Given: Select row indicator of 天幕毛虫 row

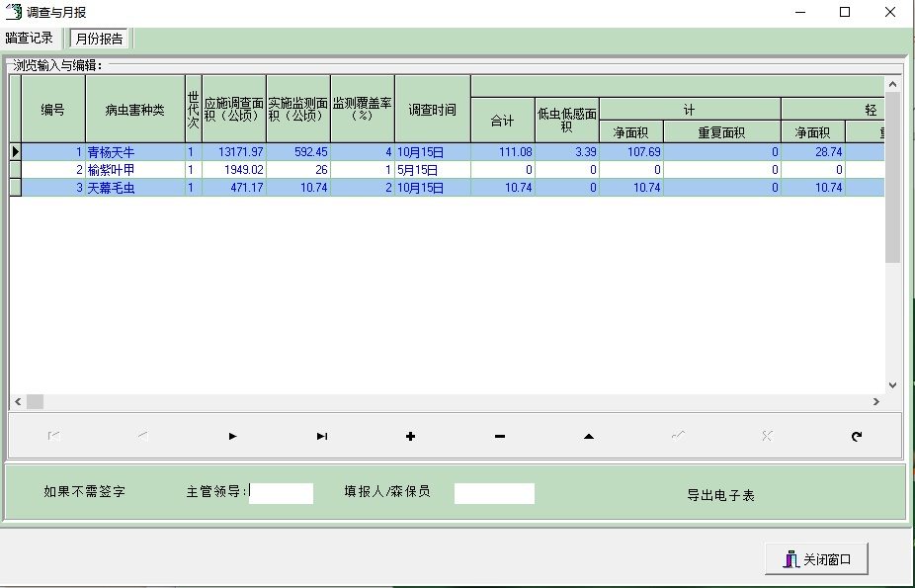Looking at the screenshot, I should 15,187.
